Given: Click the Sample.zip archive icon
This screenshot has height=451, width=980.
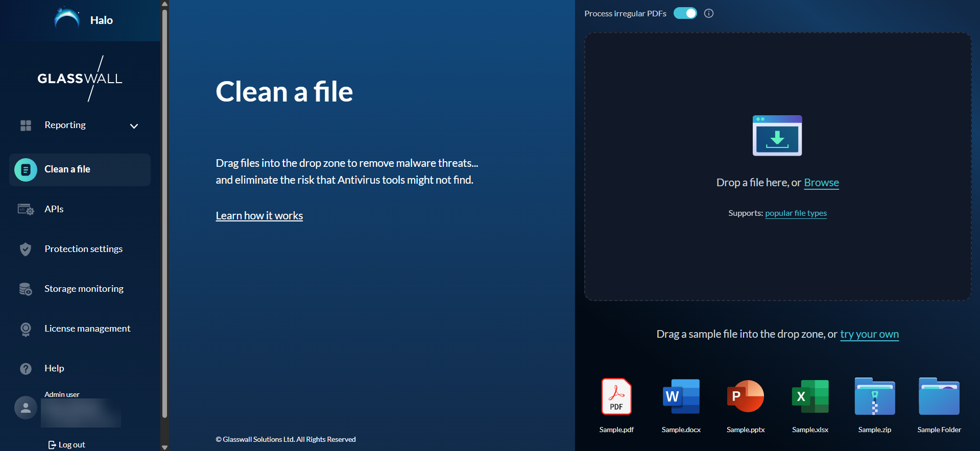Looking at the screenshot, I should (875, 396).
